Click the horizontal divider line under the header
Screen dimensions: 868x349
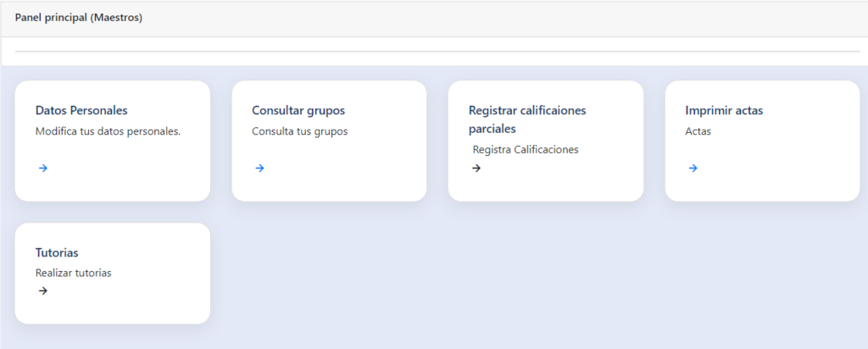coord(437,52)
